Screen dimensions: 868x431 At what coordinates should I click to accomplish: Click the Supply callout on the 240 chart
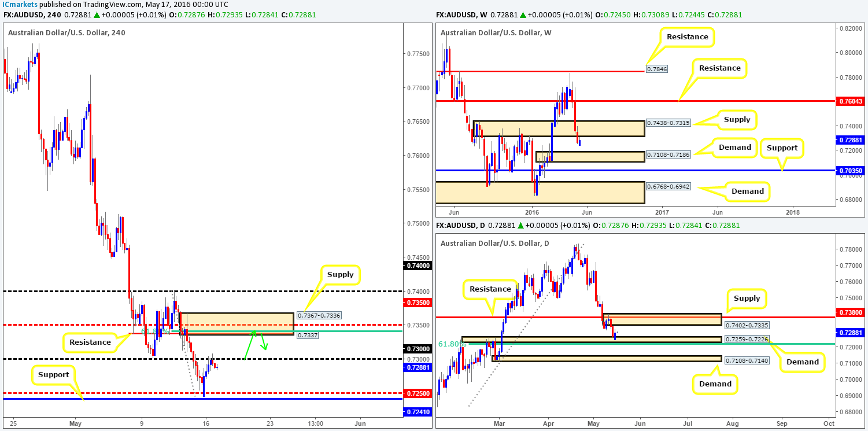tap(339, 275)
